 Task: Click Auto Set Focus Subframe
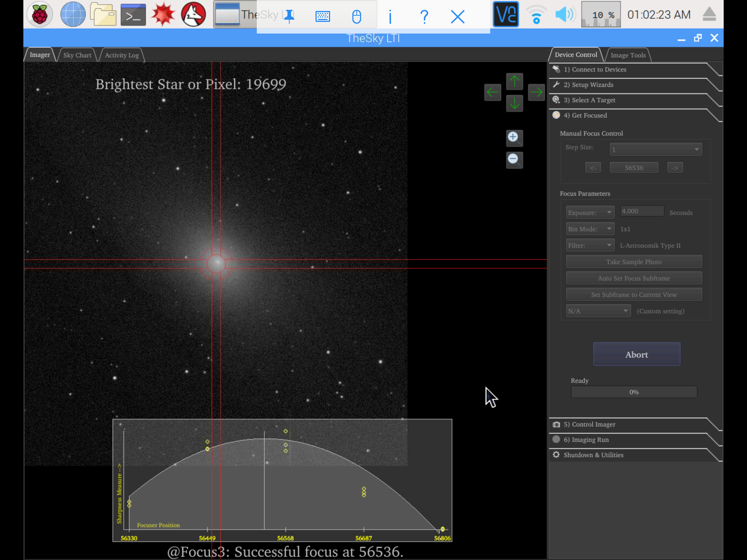(634, 278)
